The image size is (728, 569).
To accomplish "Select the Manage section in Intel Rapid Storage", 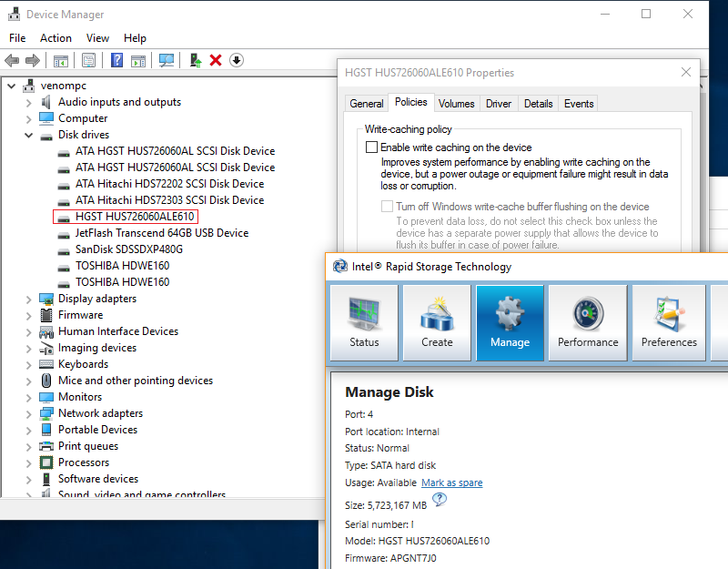I will coord(510,323).
